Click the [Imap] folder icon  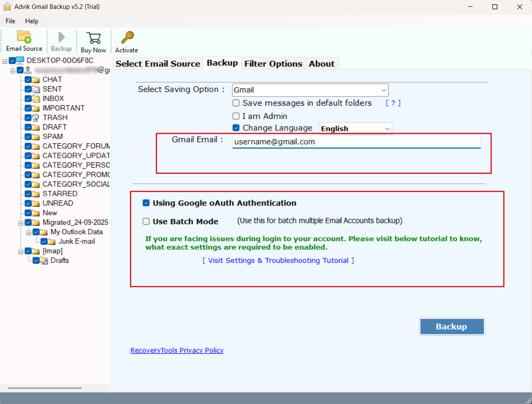pos(36,251)
